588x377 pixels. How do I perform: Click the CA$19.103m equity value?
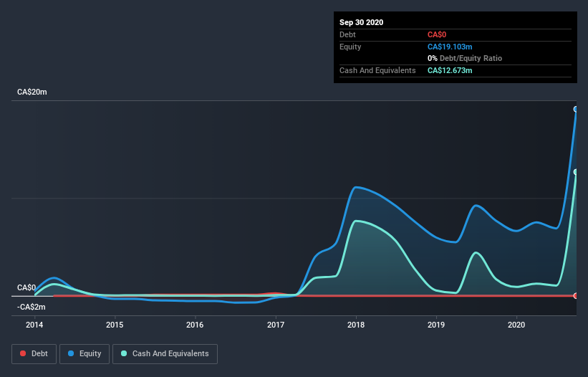[450, 47]
